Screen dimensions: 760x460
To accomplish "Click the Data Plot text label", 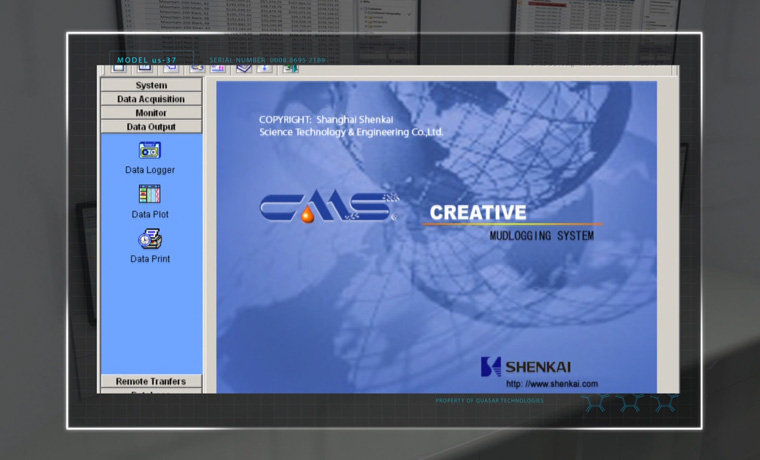I will pyautogui.click(x=150, y=214).
